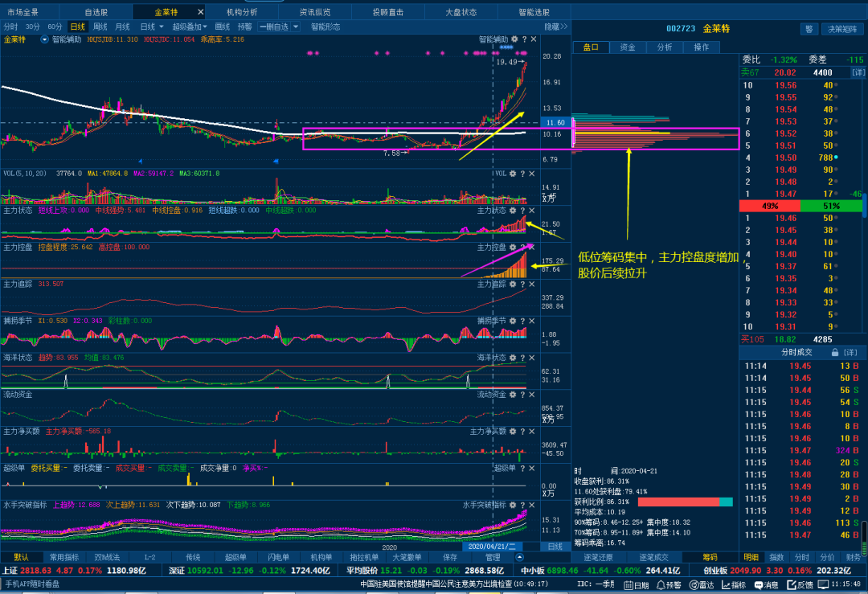868x594 pixels.
Task: Open the 消息 message bubble icon
Action: (759, 584)
